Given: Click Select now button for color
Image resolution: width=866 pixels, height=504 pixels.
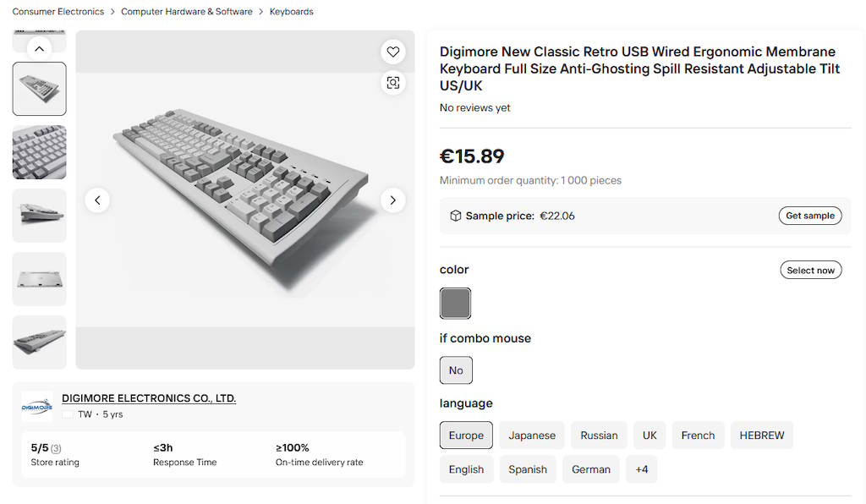Looking at the screenshot, I should pyautogui.click(x=810, y=270).
